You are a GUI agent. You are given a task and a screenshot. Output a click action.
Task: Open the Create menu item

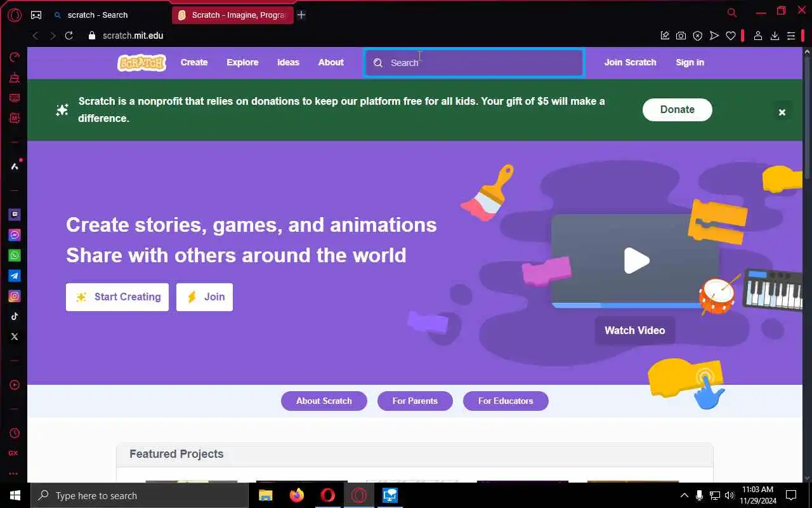(x=194, y=62)
